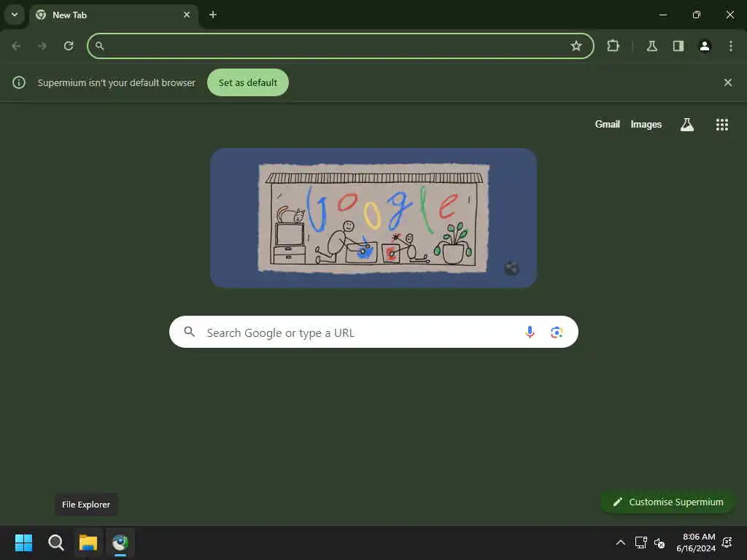The height and width of the screenshot is (560, 747).
Task: Open the Windows Start menu
Action: (23, 542)
